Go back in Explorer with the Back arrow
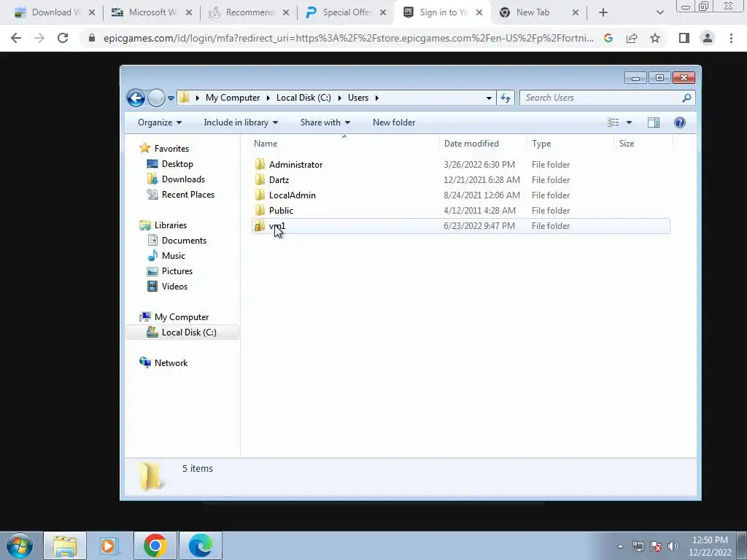This screenshot has height=560, width=747. coord(136,98)
